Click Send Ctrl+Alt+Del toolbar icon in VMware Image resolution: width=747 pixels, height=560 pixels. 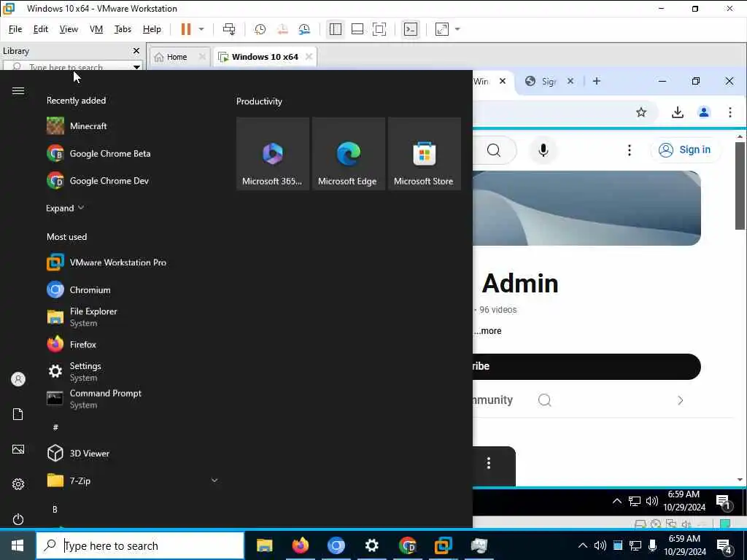[x=229, y=29]
